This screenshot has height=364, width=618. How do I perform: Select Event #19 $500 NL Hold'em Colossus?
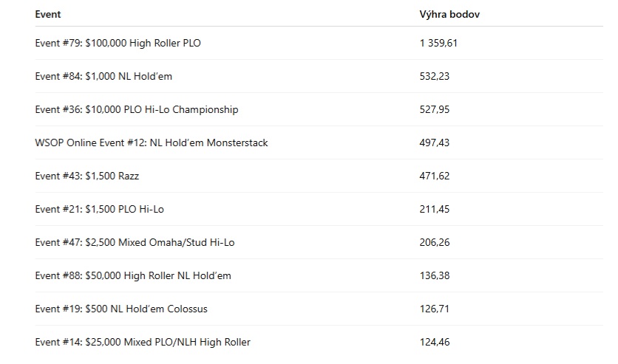coord(121,309)
